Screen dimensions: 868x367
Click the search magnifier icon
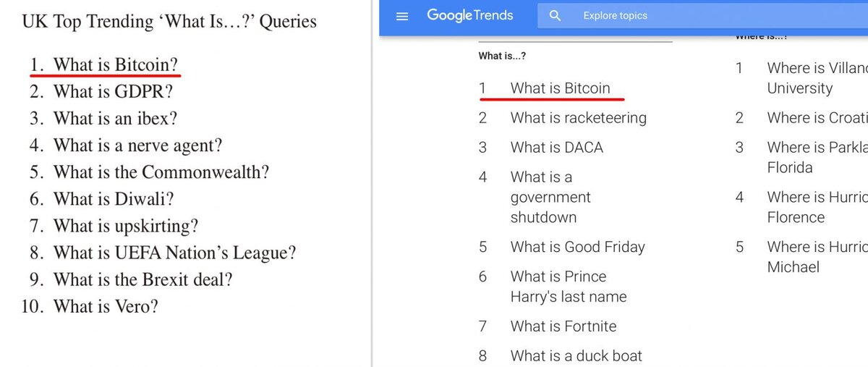(x=555, y=15)
